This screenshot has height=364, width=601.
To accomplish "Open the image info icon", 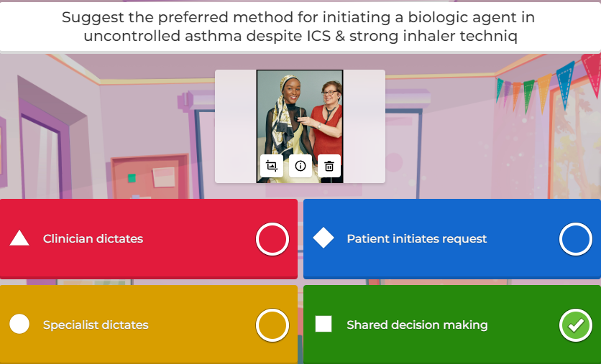I will [x=300, y=166].
